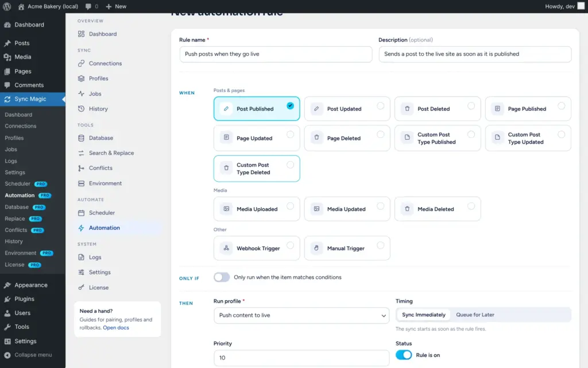The width and height of the screenshot is (588, 368).
Task: Select the Page Deleted trigger radio
Action: [381, 135]
